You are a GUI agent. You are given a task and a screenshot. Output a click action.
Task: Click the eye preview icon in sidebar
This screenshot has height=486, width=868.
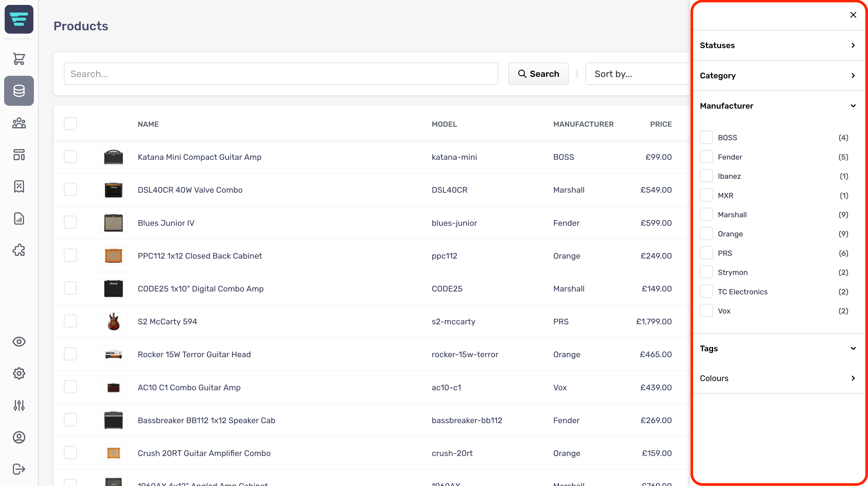pos(19,341)
